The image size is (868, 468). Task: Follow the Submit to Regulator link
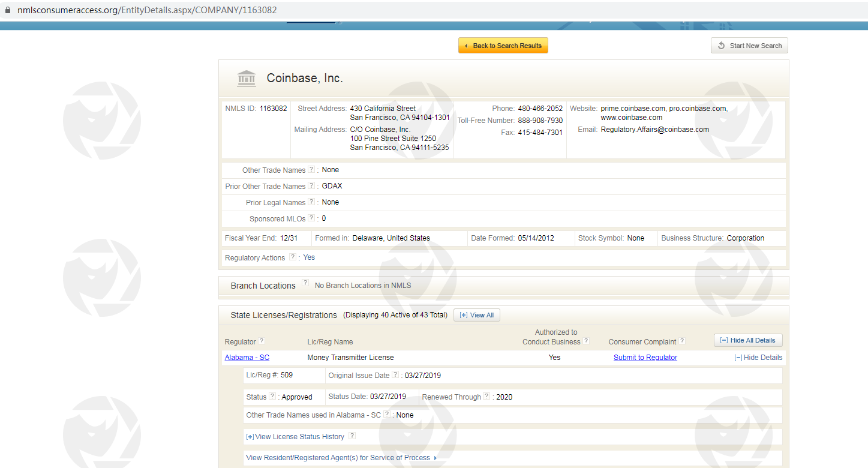645,358
